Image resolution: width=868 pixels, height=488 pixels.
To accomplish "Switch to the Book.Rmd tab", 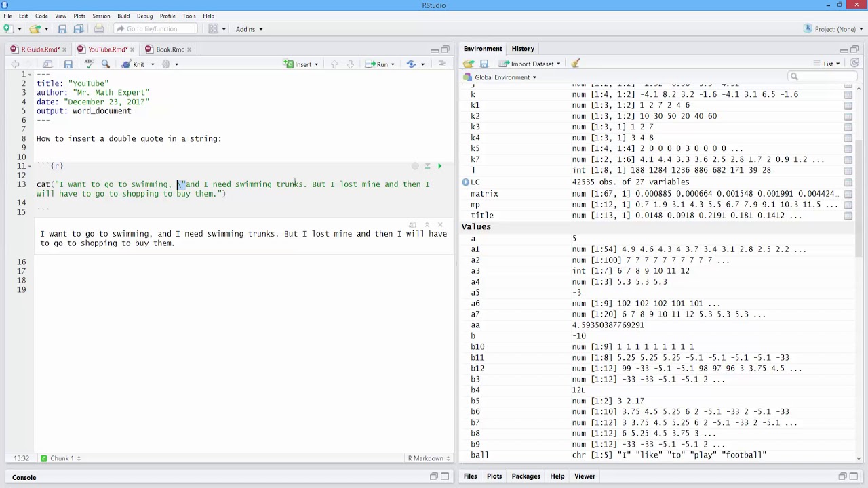I will (170, 49).
